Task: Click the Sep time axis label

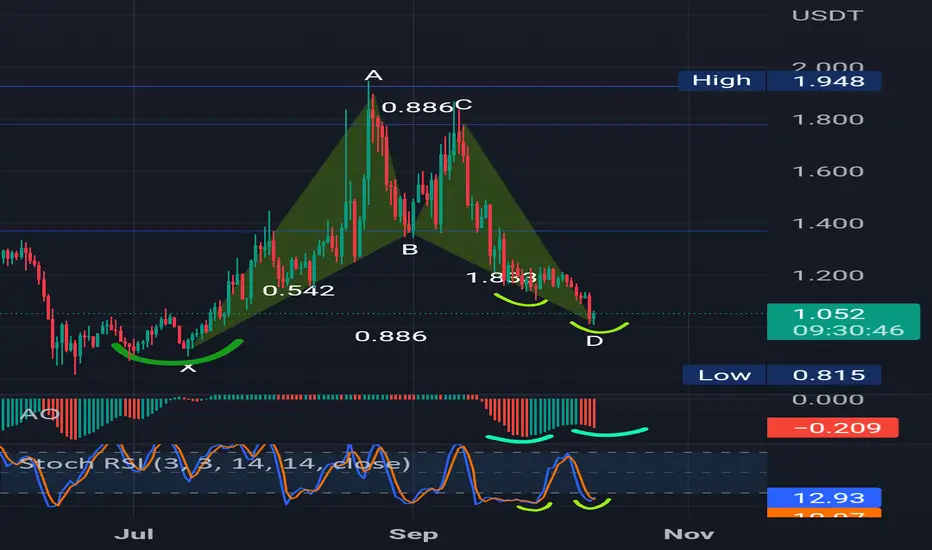Action: pos(413,534)
